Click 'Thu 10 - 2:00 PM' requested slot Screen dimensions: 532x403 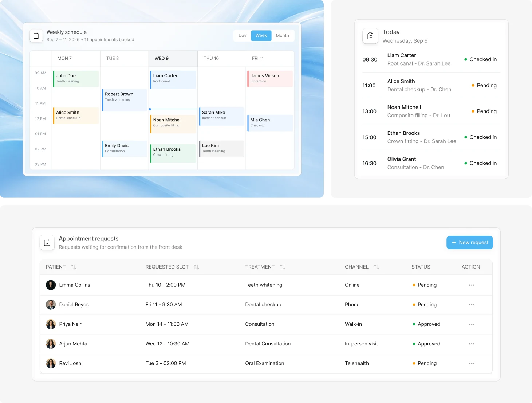pos(165,285)
